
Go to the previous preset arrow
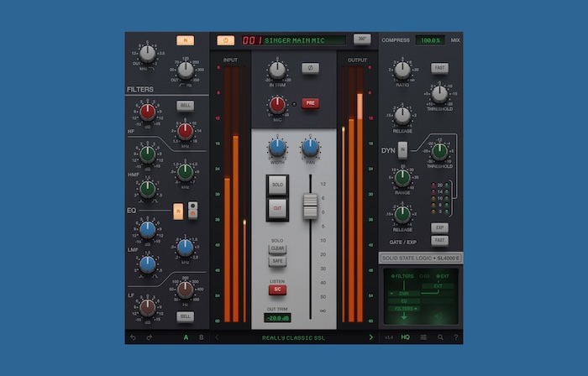click(217, 337)
